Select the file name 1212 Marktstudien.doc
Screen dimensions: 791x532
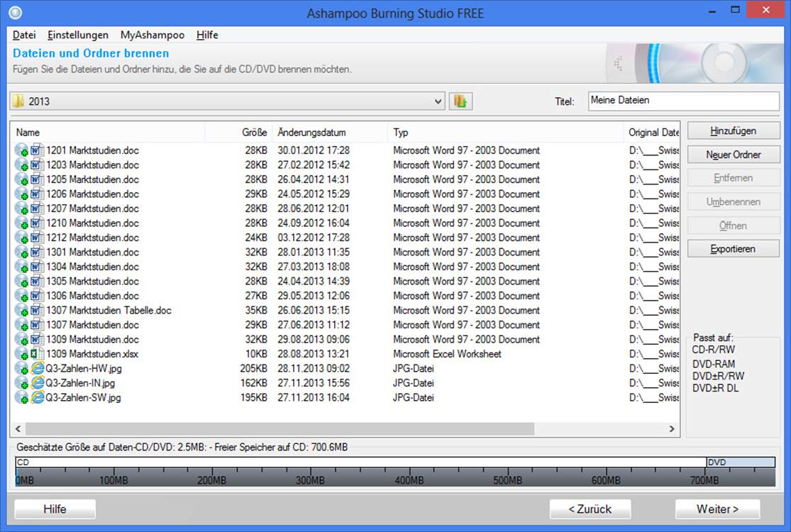coord(92,238)
